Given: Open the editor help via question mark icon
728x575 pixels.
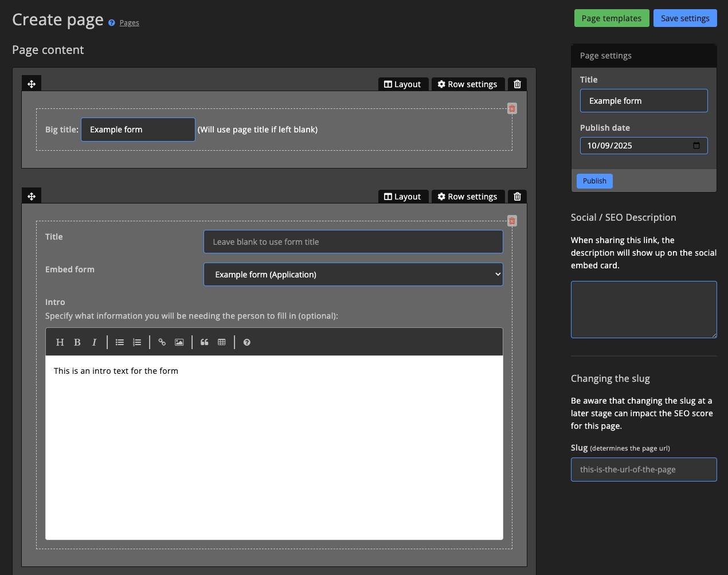Looking at the screenshot, I should (x=246, y=342).
